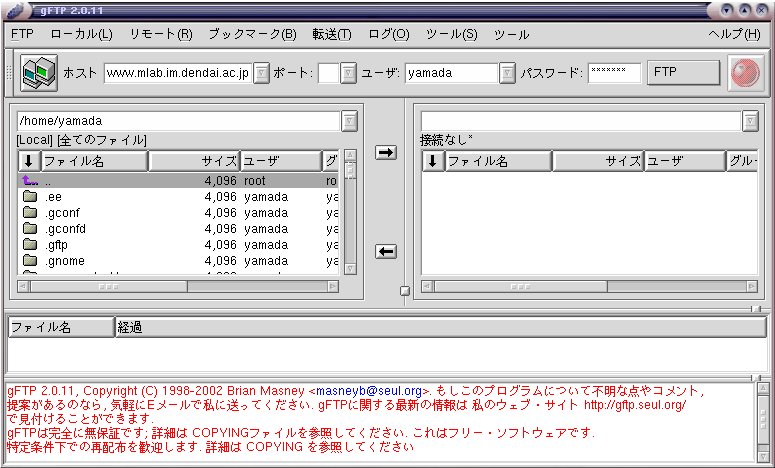Click the gFTP title bar app icon
This screenshot has width=775, height=468.
[17, 10]
